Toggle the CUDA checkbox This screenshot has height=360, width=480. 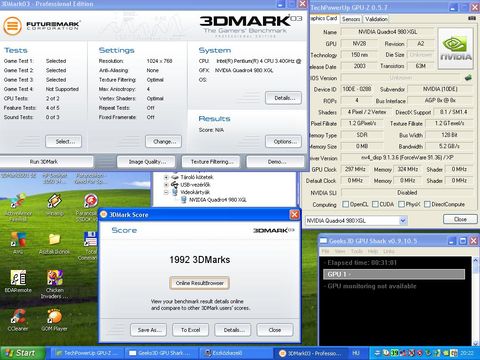(375, 204)
